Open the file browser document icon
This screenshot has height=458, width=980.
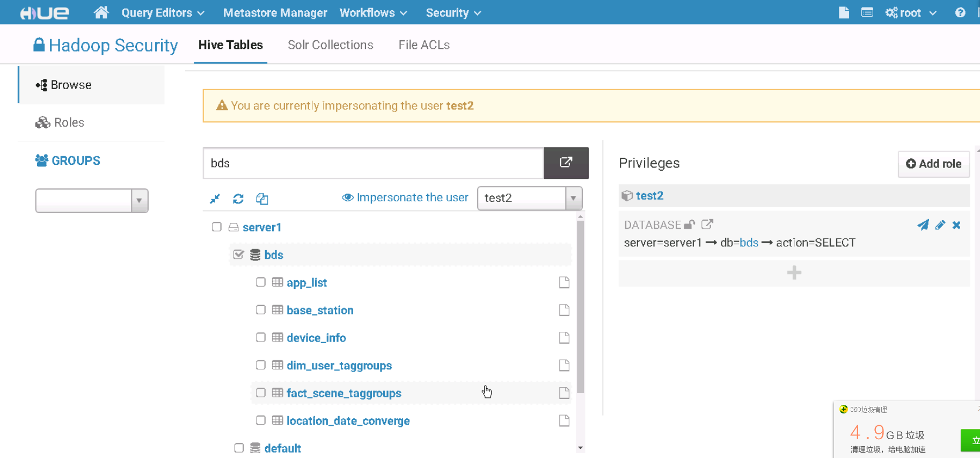tap(844, 12)
